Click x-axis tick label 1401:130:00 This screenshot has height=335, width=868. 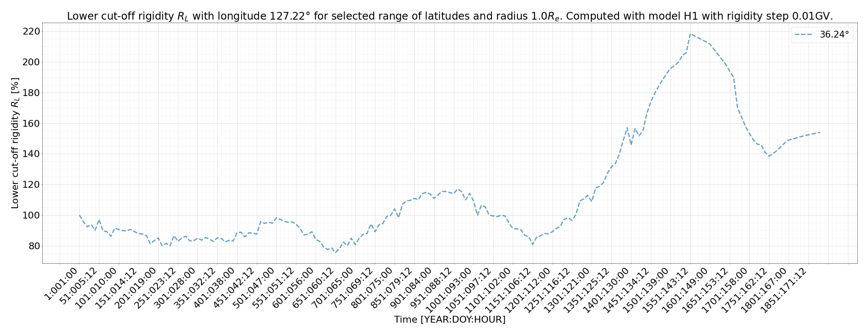pyautogui.click(x=606, y=290)
